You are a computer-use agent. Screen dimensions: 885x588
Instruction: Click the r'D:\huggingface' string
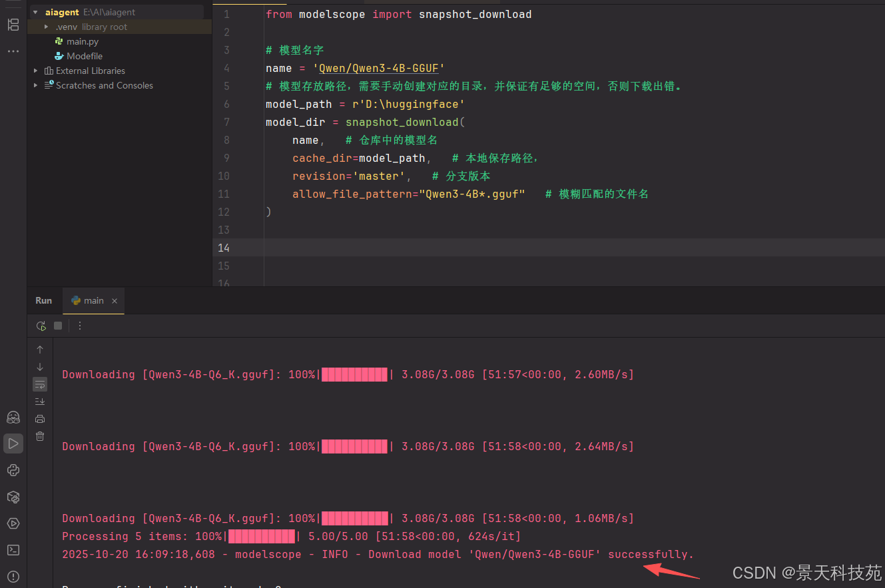click(x=408, y=104)
